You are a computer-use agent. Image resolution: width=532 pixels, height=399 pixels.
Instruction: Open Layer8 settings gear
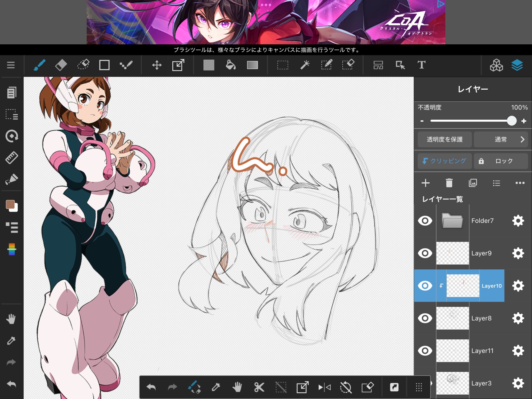(x=518, y=318)
